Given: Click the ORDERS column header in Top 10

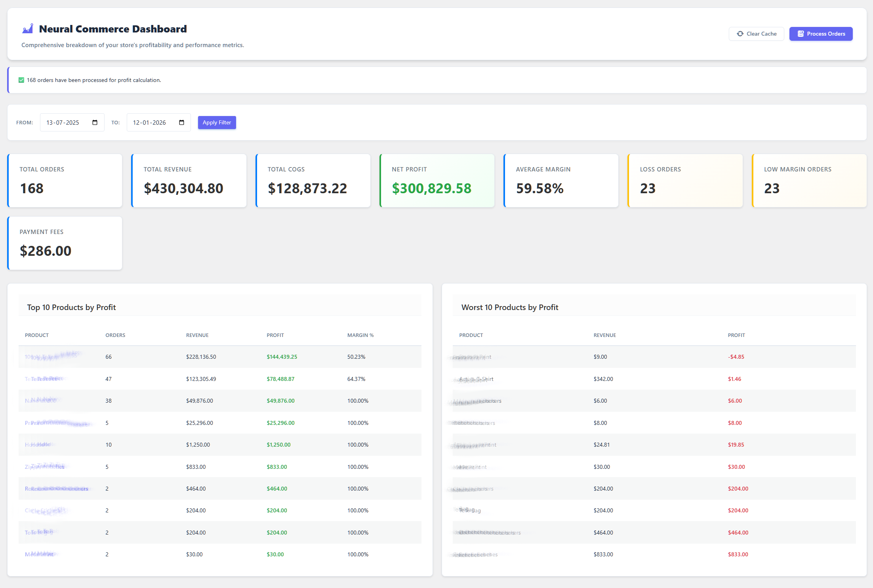Looking at the screenshot, I should tap(115, 335).
